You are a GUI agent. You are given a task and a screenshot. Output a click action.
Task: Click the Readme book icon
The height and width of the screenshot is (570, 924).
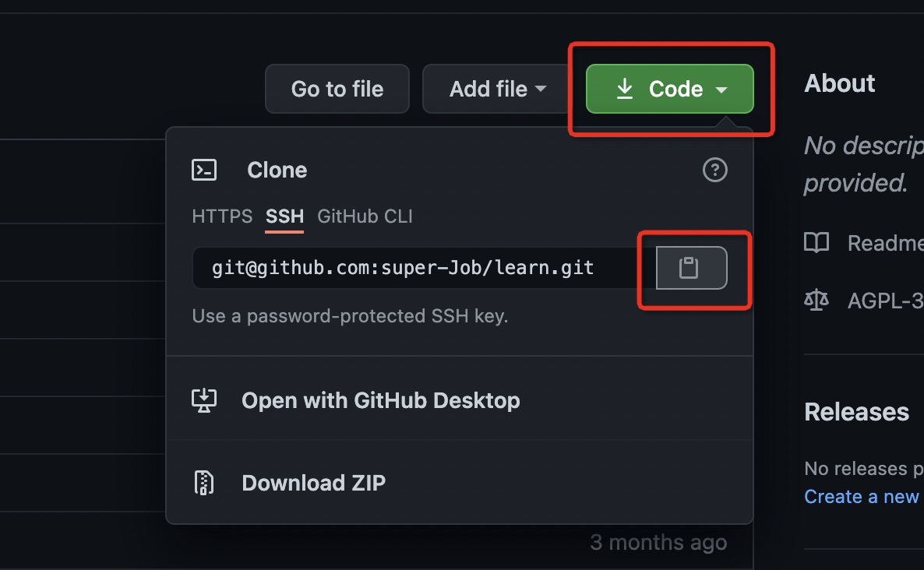816,243
